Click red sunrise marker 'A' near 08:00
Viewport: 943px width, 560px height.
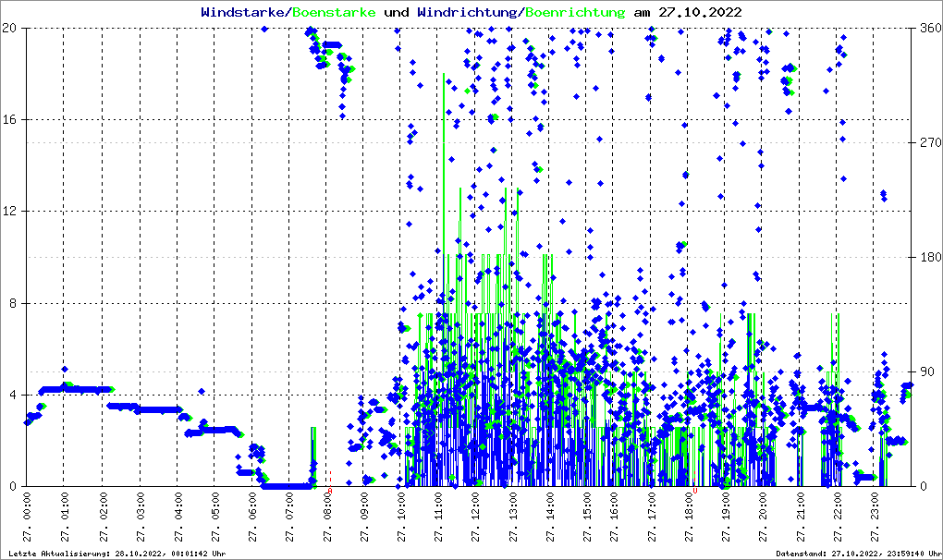(x=329, y=491)
